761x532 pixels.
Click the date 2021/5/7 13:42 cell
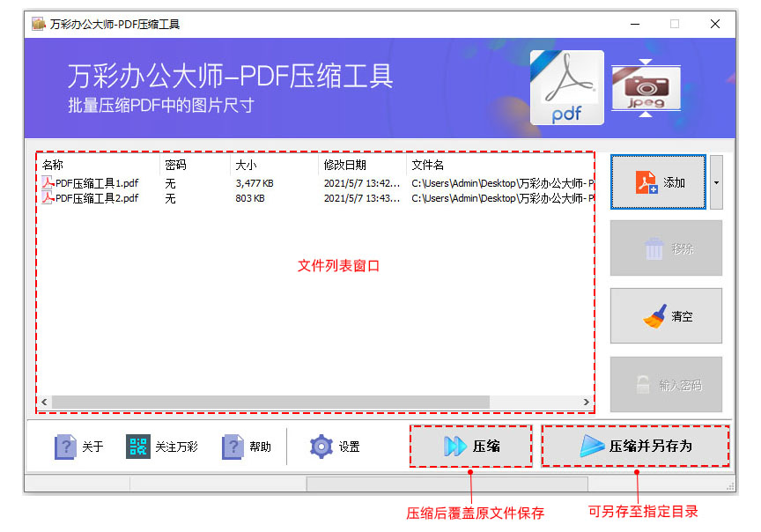coord(362,183)
